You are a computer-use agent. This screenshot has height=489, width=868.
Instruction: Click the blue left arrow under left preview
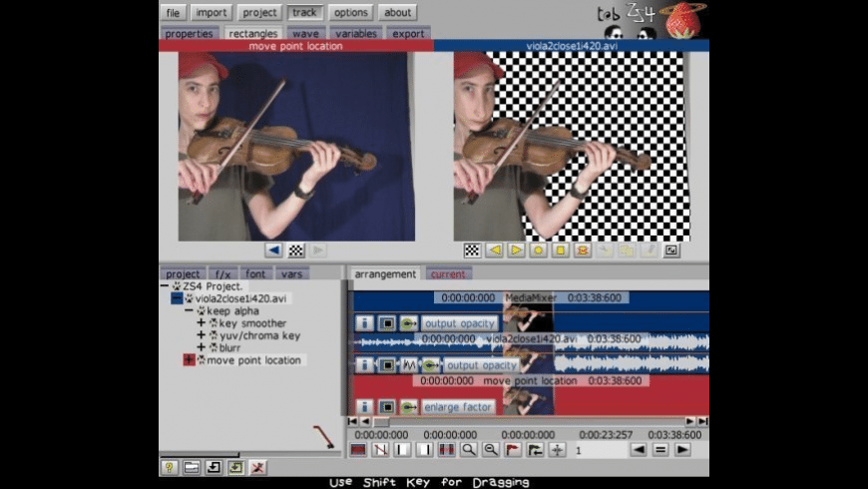273,250
